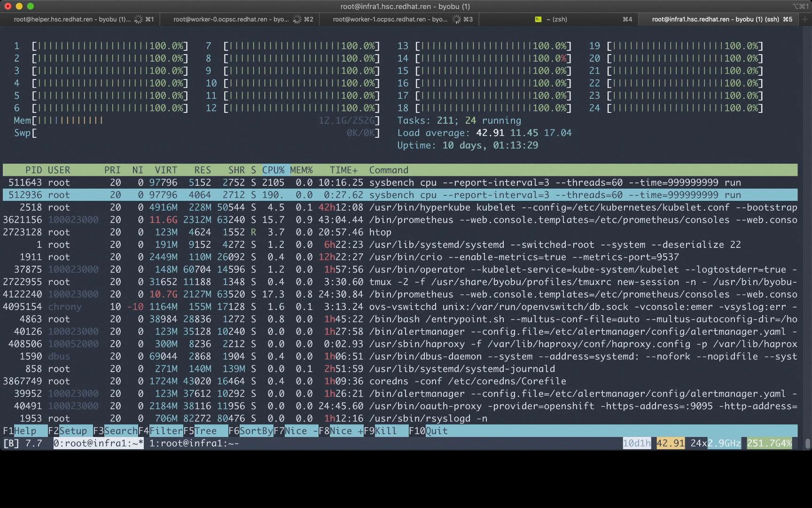Click the spinner icon on the worker-0 tab
Screen dimensions: 812x508
pyautogui.click(x=297, y=19)
